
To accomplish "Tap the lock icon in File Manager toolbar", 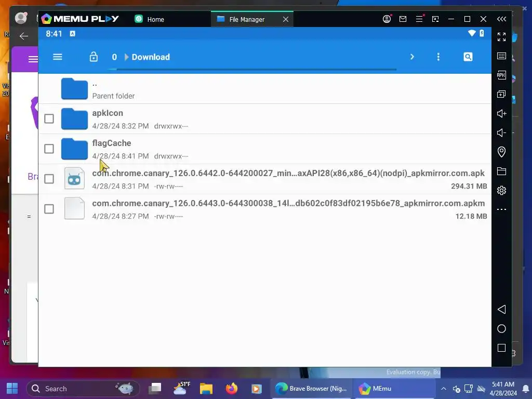I will (94, 57).
